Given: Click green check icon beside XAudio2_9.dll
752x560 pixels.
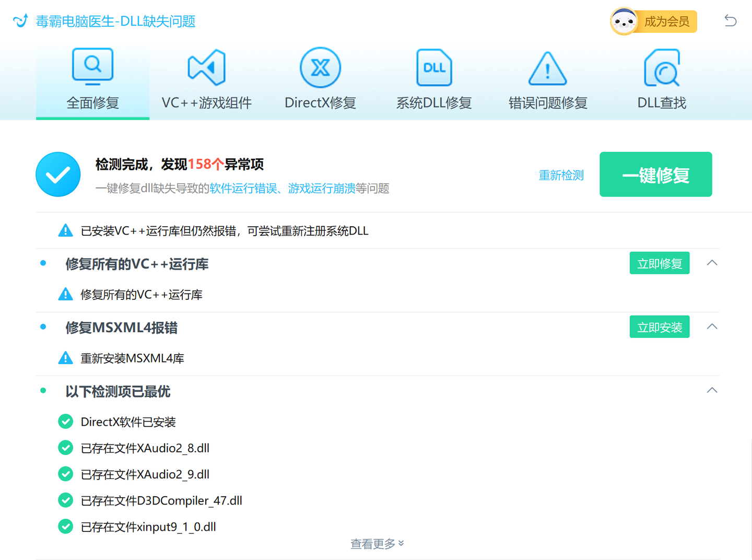Looking at the screenshot, I should click(x=65, y=474).
